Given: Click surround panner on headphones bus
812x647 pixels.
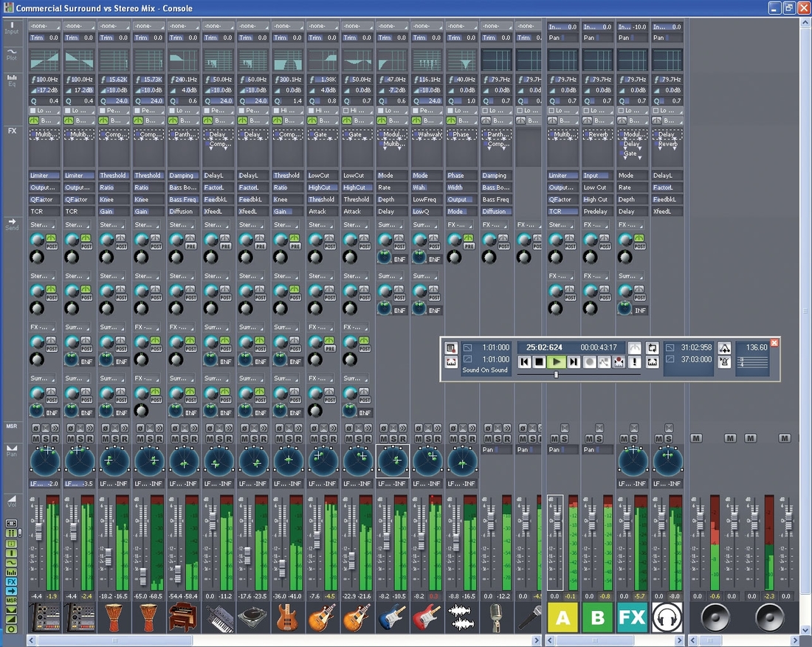Looking at the screenshot, I should (x=667, y=460).
